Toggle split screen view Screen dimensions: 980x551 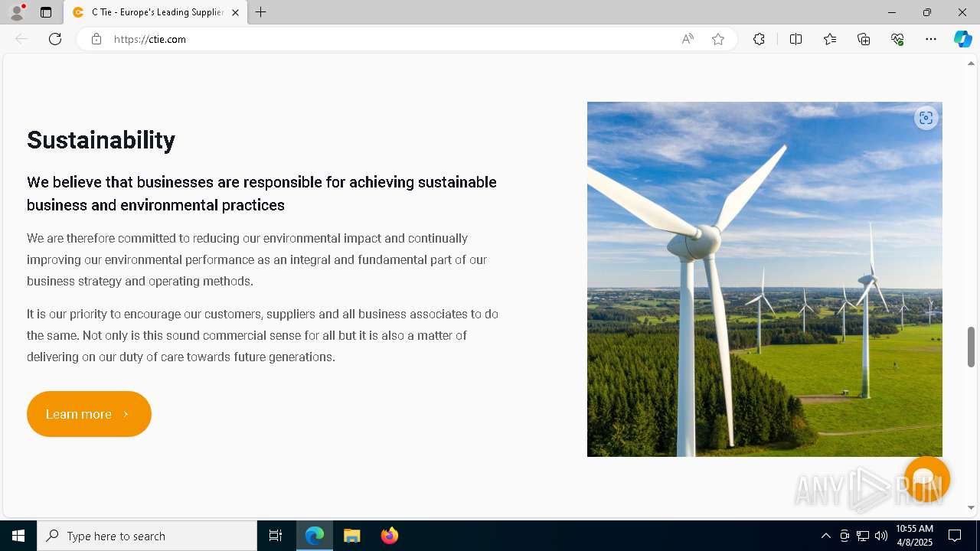[795, 39]
